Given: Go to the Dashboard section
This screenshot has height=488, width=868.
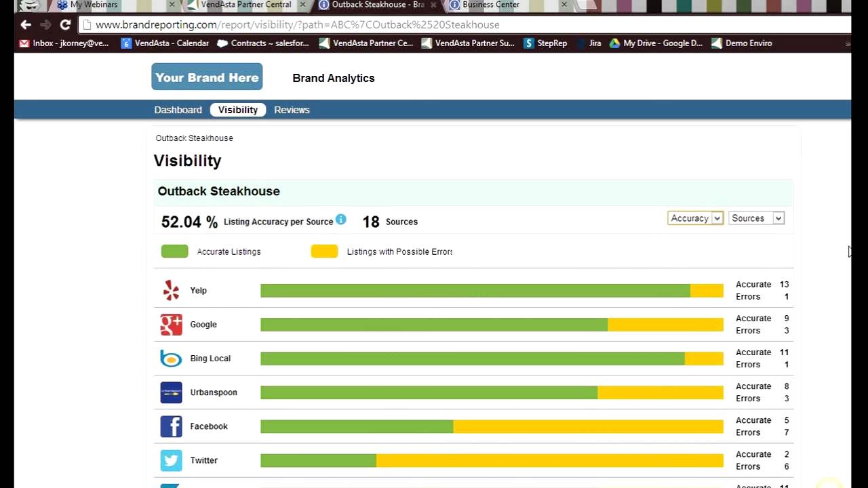Looking at the screenshot, I should tap(178, 110).
